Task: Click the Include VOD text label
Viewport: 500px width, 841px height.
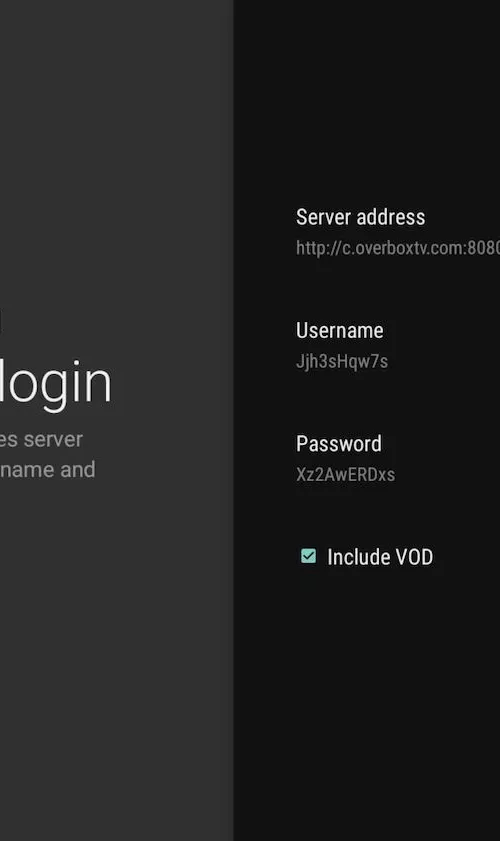Action: click(x=380, y=557)
